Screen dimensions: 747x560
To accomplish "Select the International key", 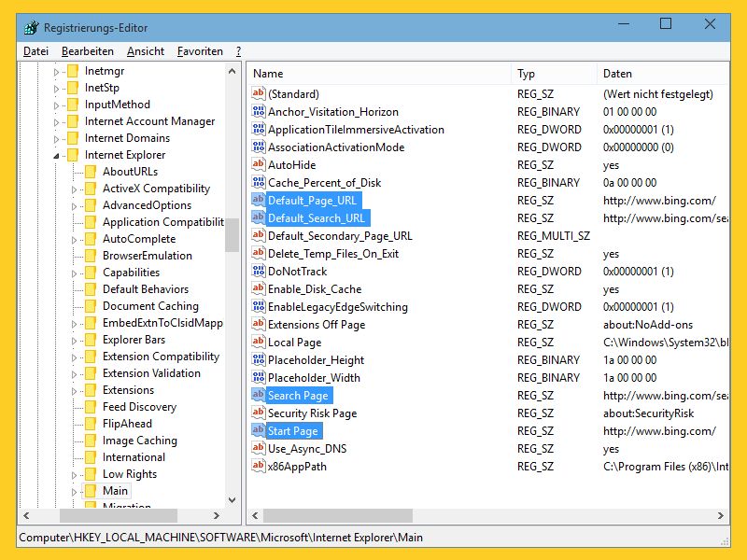I will (134, 457).
